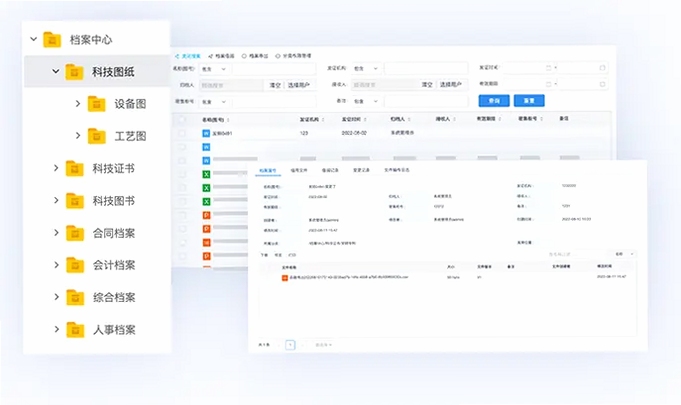Click the blue 查询 search button

494,101
